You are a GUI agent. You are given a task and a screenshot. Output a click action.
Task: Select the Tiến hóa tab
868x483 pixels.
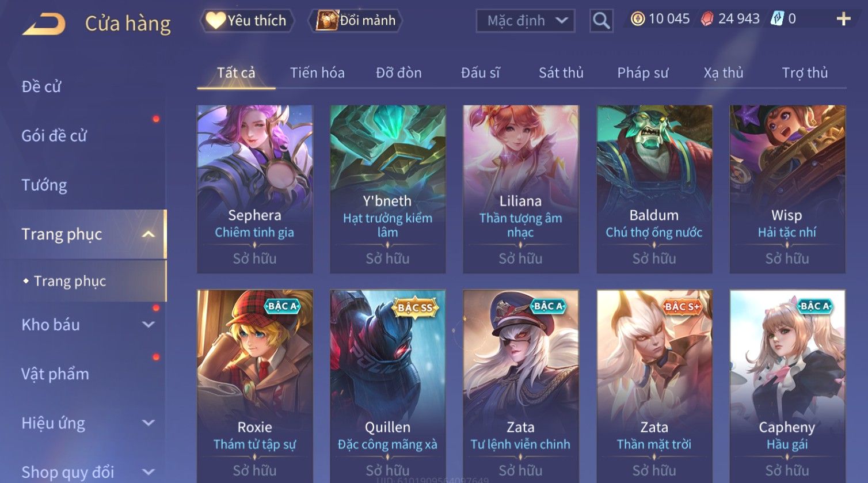pos(317,73)
